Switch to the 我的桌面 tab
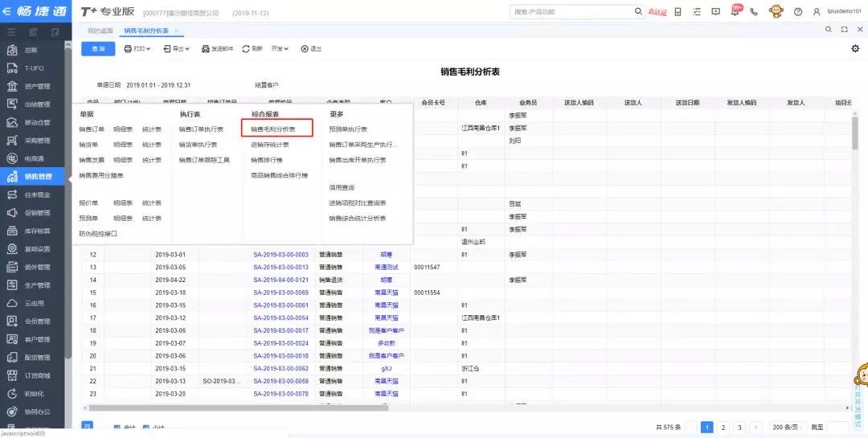 [x=100, y=30]
